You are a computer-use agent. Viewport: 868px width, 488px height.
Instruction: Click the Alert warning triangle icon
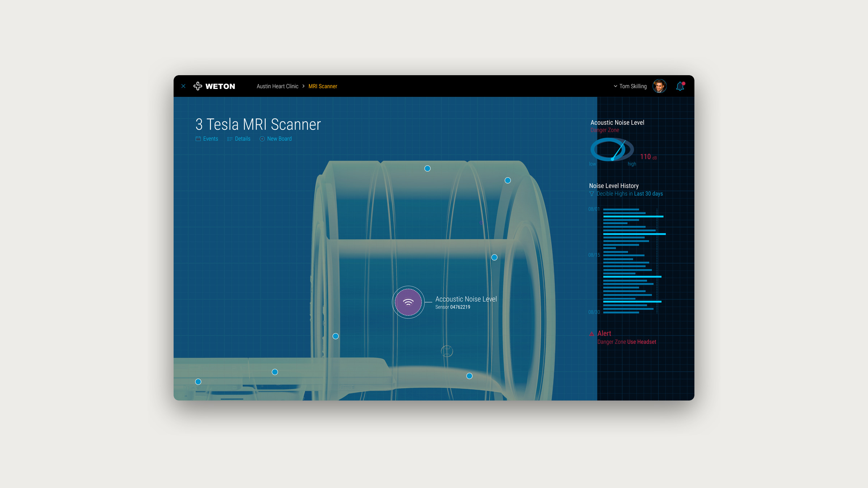[x=592, y=334]
